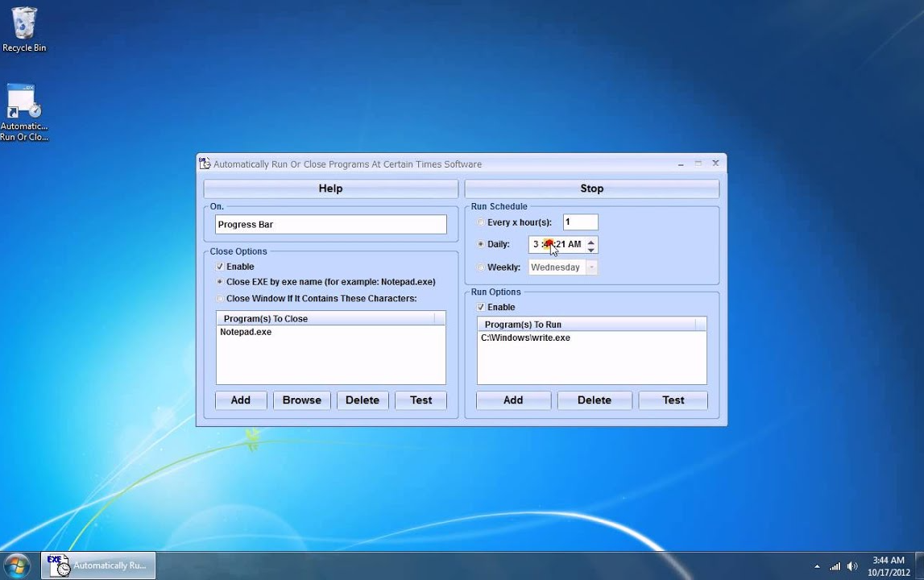Open the Wednesday weekday dropdown
This screenshot has width=924, height=580.
(591, 267)
